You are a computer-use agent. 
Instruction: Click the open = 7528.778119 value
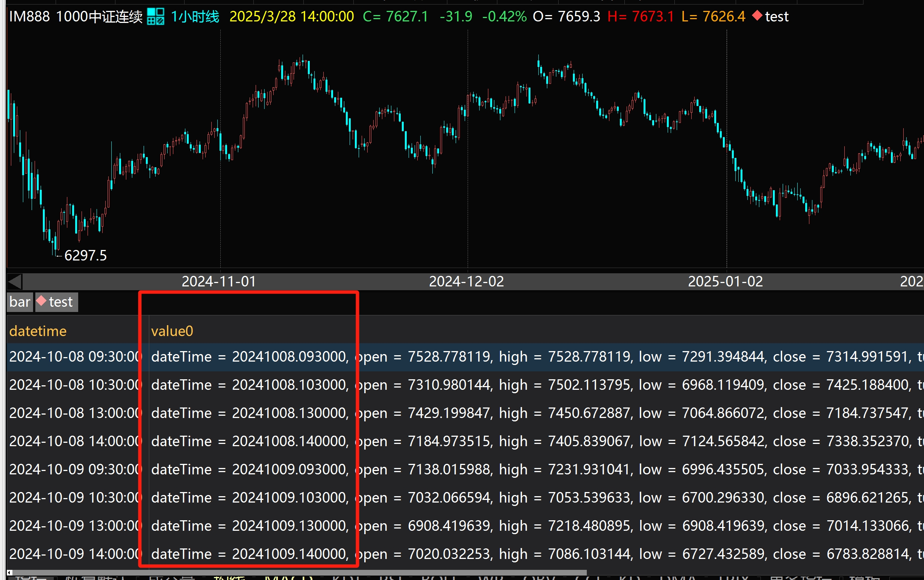coord(424,357)
